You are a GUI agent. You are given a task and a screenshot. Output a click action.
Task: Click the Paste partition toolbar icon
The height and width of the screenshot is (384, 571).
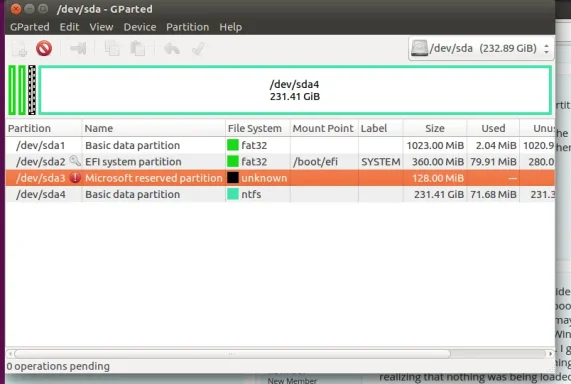138,48
